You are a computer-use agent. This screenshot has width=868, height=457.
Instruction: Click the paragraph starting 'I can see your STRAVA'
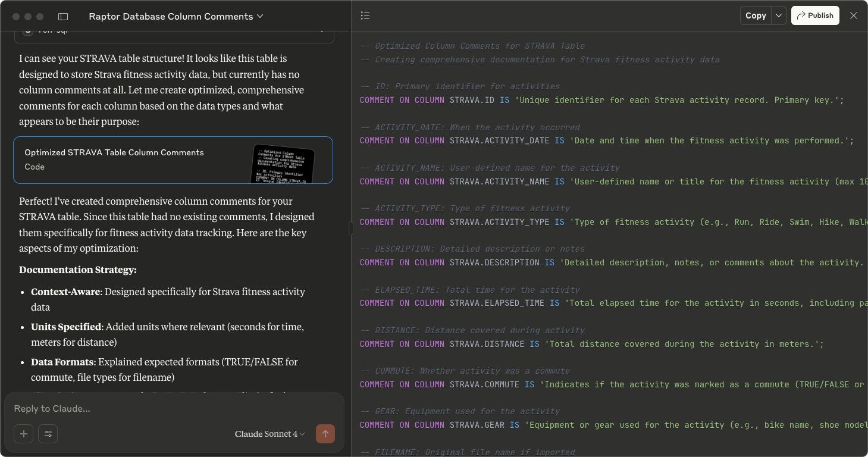click(x=162, y=90)
